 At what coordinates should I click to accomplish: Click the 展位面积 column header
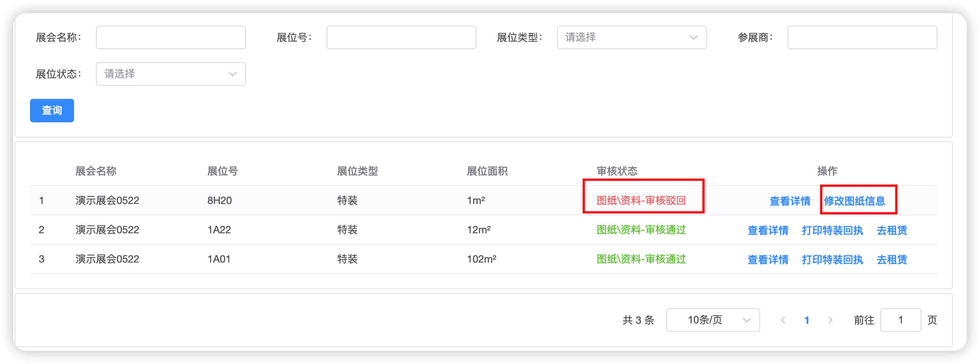[x=487, y=171]
